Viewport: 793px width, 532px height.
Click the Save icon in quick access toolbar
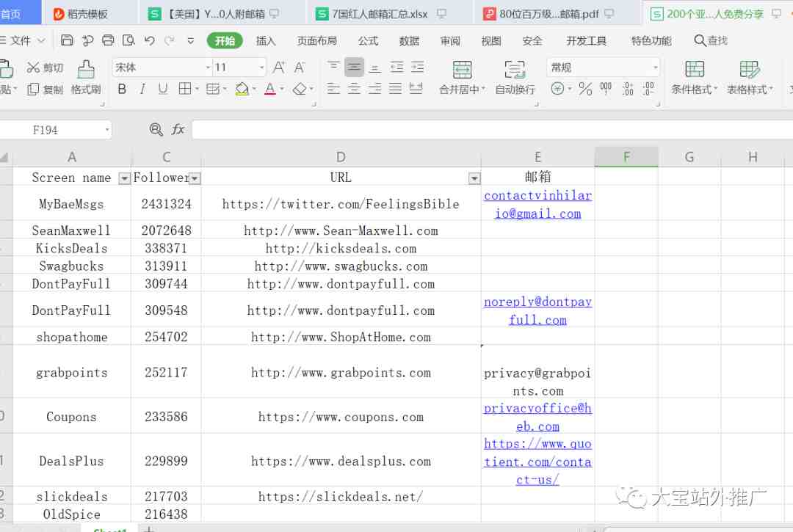(x=67, y=40)
